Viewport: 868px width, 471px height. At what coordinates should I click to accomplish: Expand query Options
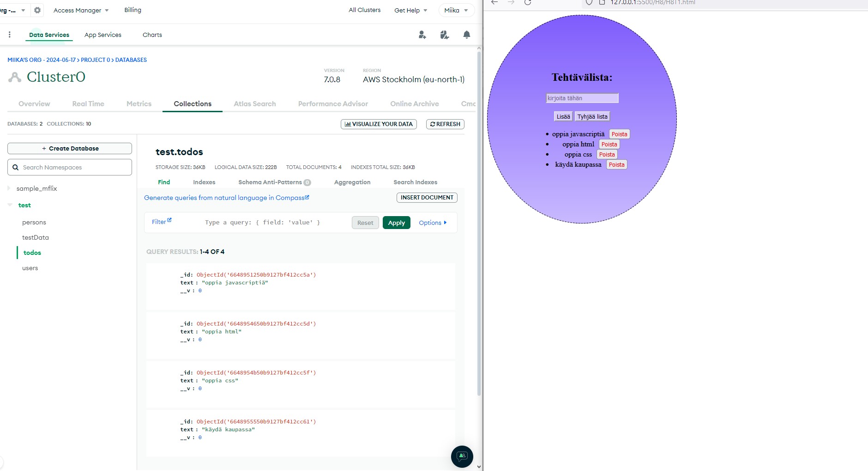433,223
